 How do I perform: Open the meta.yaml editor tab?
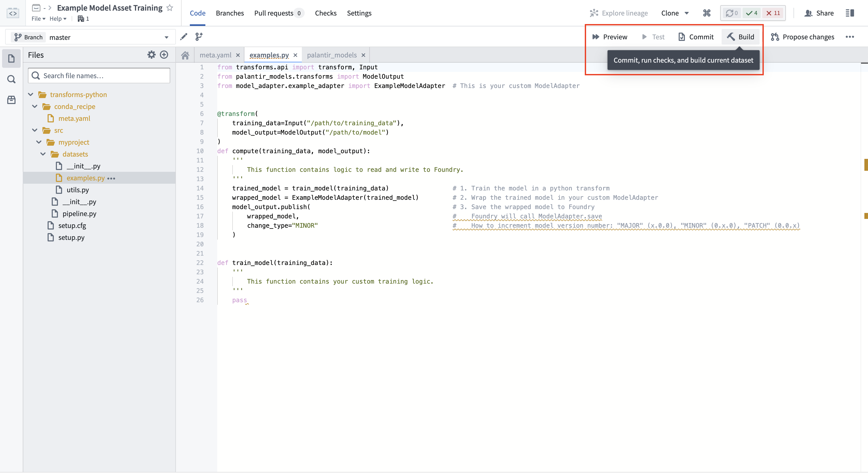(x=216, y=55)
